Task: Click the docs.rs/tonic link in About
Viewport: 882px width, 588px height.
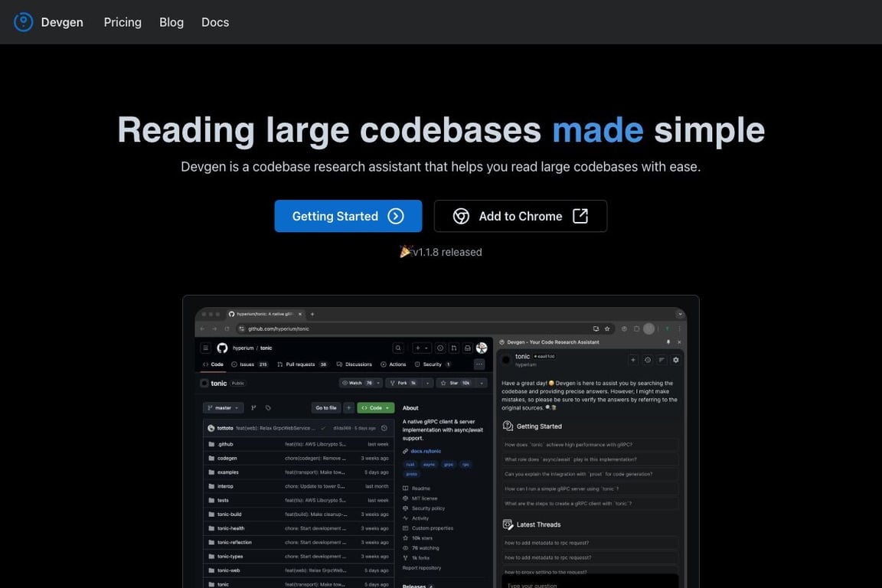Action: [x=426, y=451]
